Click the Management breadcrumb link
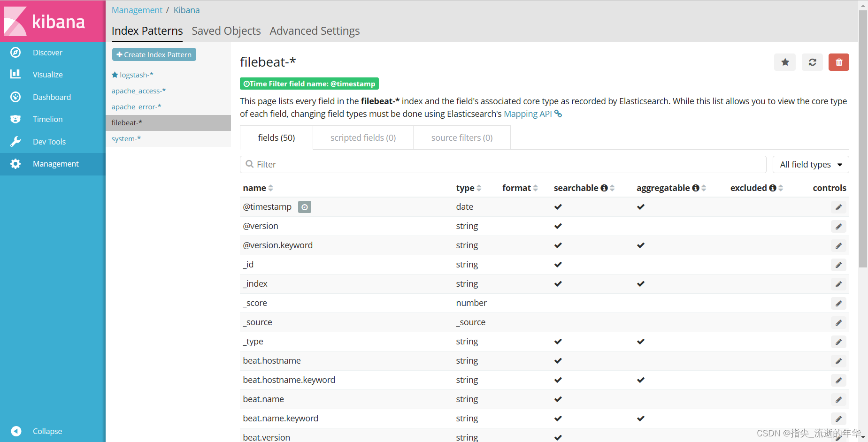This screenshot has height=442, width=868. click(x=137, y=10)
